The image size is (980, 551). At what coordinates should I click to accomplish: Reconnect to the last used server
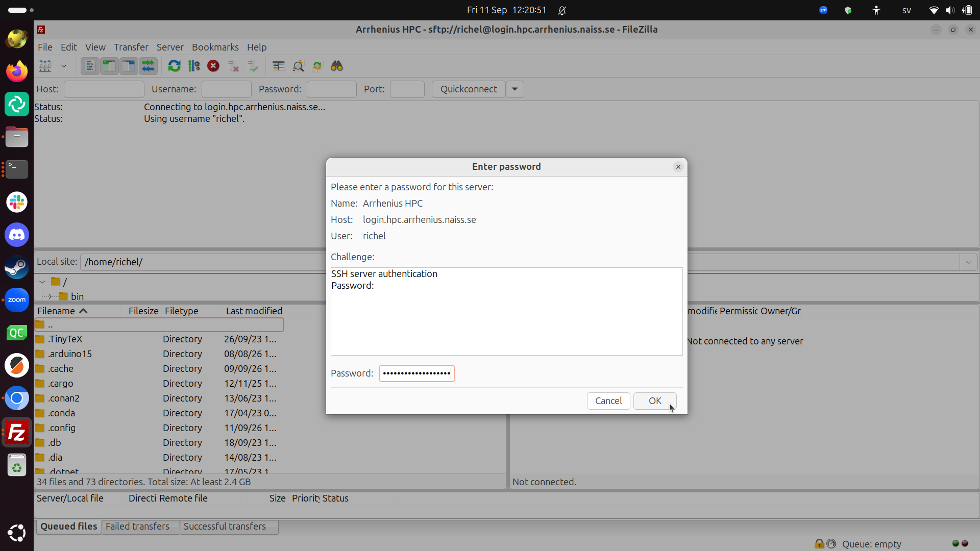pos(253,66)
